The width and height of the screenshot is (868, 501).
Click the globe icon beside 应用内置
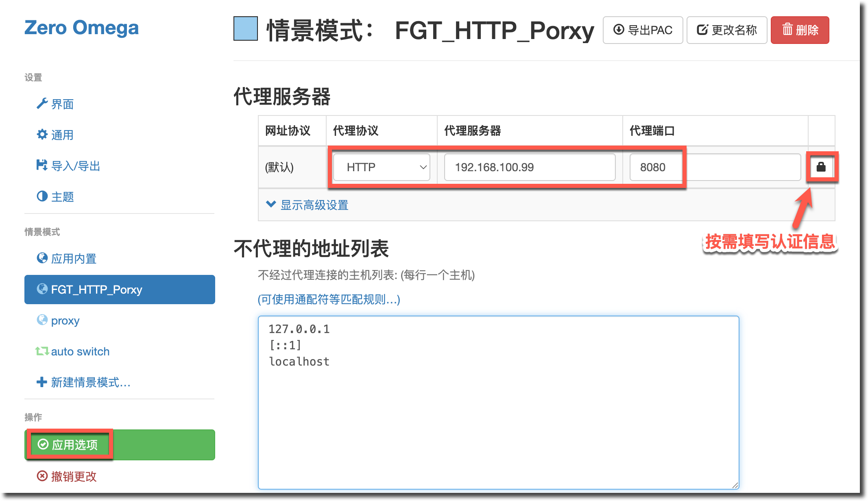pos(42,258)
